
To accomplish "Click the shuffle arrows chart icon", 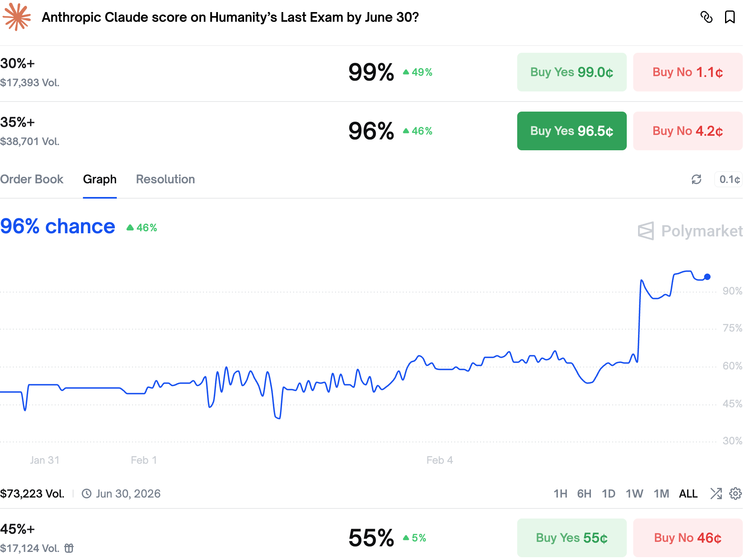I will 716,494.
